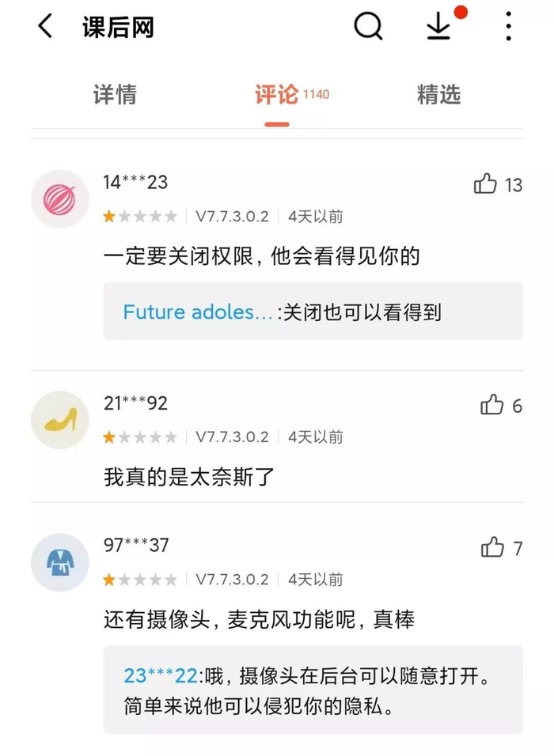The height and width of the screenshot is (756, 554).
Task: Switch to the 详情 tab
Action: point(115,95)
